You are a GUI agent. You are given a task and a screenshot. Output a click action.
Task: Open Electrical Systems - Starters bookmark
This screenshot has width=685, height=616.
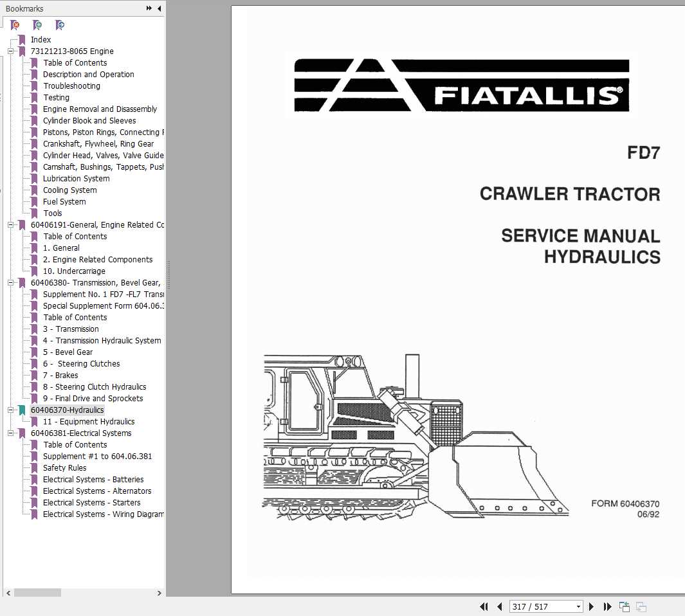tap(91, 502)
